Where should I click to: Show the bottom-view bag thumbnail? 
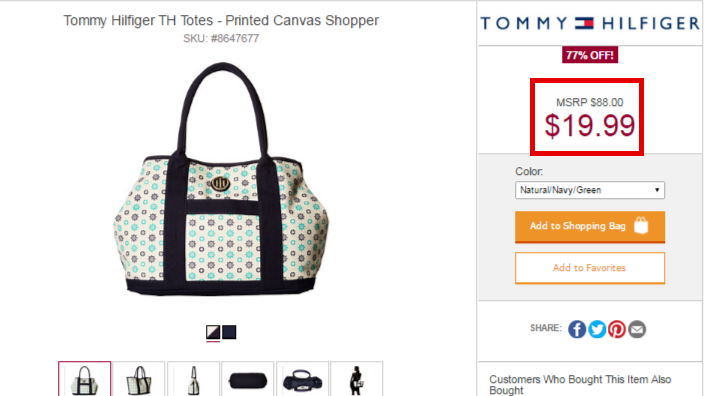click(x=248, y=379)
